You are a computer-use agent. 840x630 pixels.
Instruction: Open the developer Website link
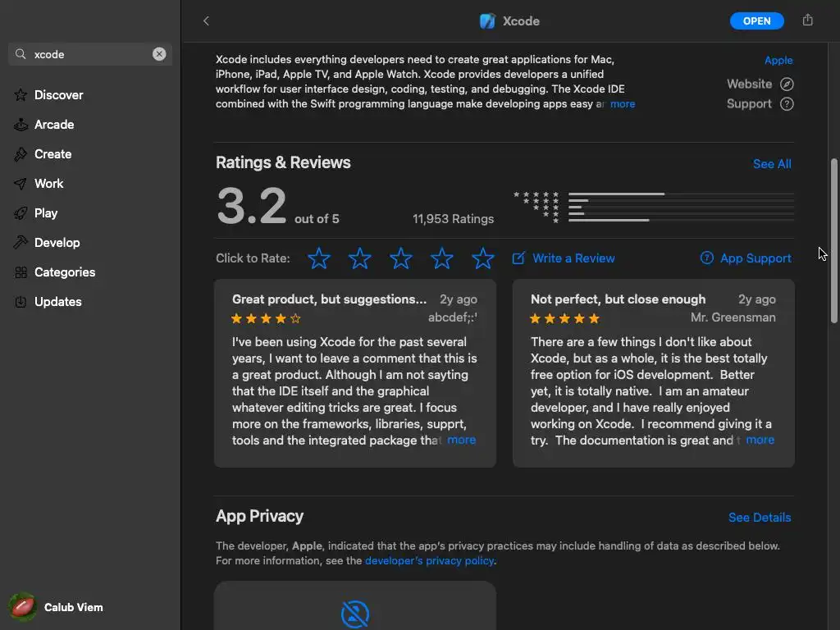(749, 84)
